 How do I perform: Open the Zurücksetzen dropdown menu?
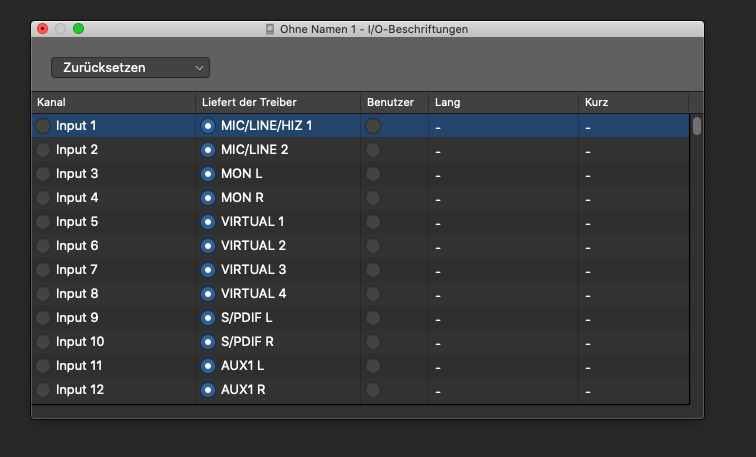[x=130, y=68]
